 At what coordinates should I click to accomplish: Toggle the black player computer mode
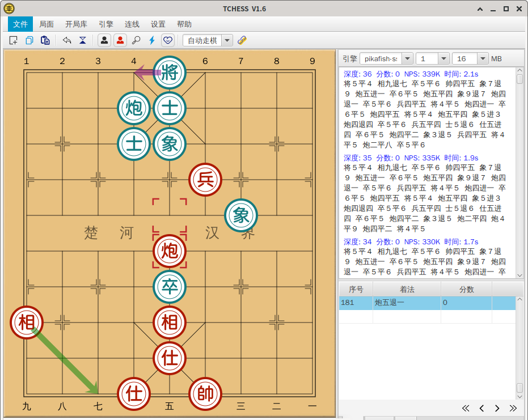(x=104, y=40)
